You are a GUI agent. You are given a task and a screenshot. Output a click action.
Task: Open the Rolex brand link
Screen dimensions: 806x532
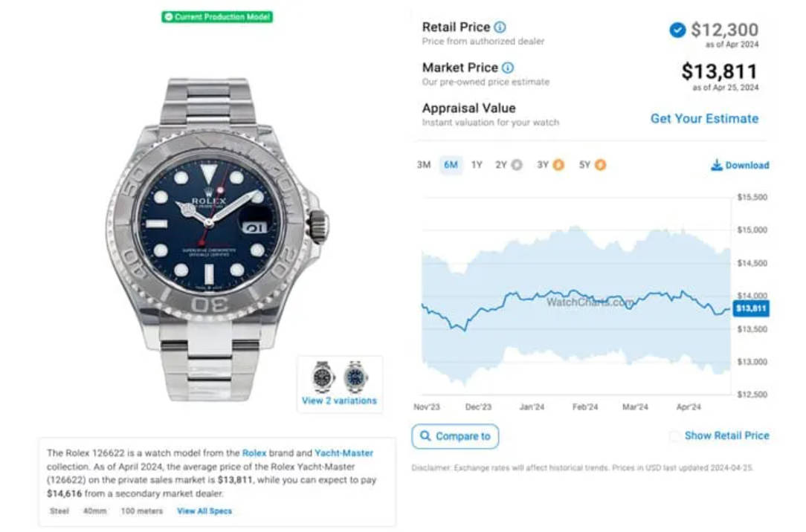tap(254, 453)
